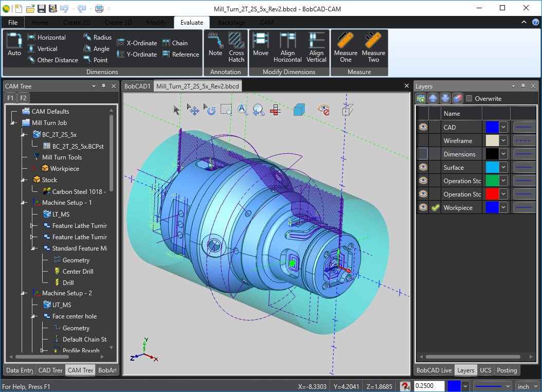542x392 pixels.
Task: Enable the Overwrite checkbox
Action: [469, 99]
